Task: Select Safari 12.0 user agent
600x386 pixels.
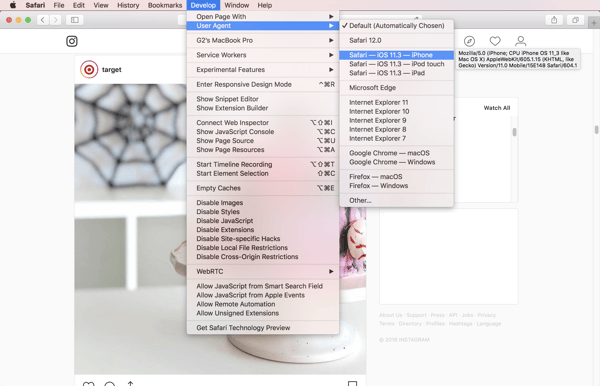Action: pos(396,40)
